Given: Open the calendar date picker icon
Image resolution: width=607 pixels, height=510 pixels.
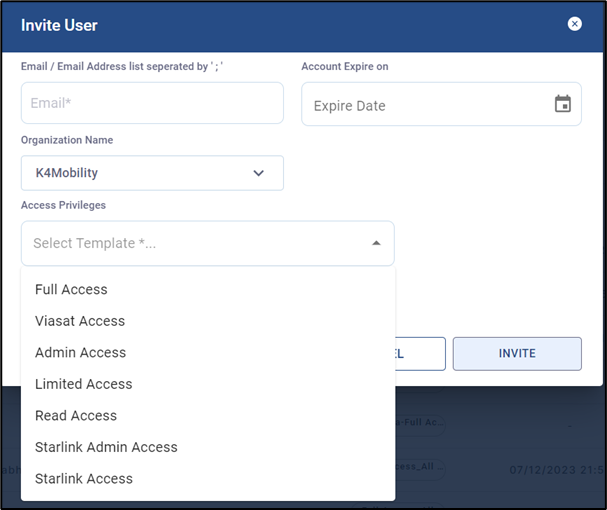Looking at the screenshot, I should (x=563, y=104).
